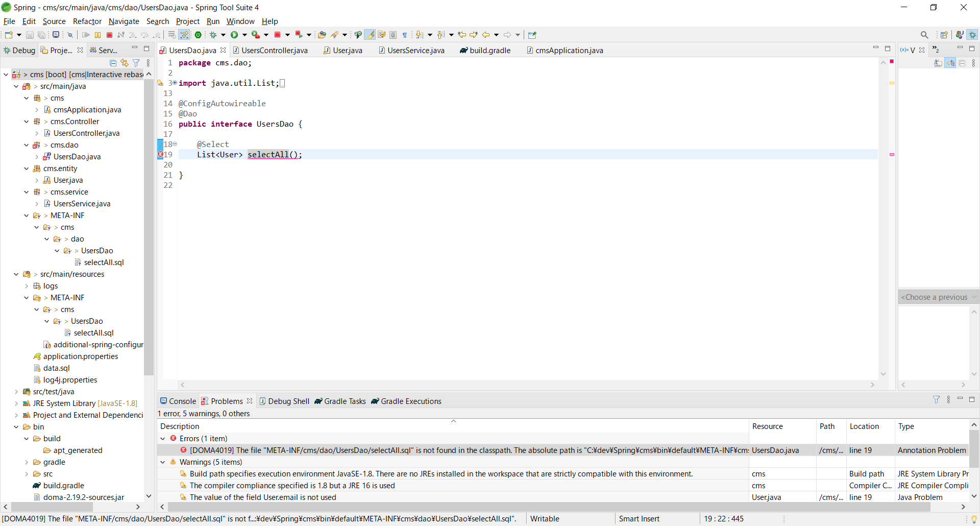Click the Save toolbar icon
This screenshot has width=980, height=526.
[30, 35]
